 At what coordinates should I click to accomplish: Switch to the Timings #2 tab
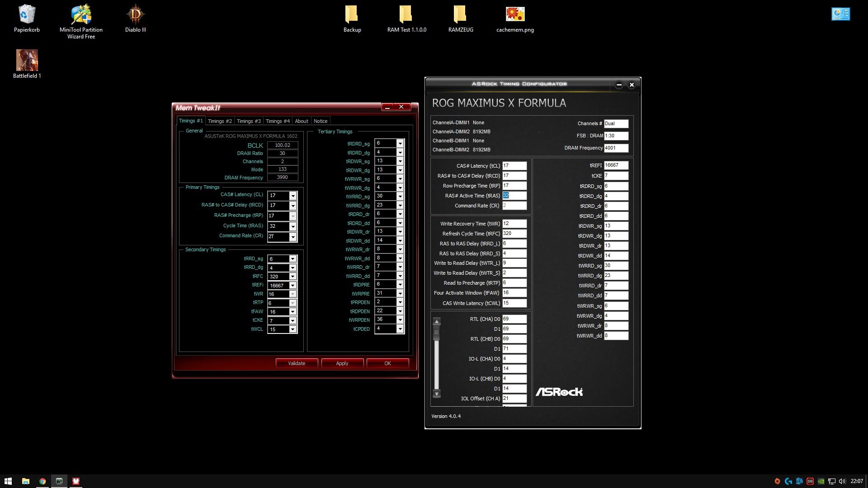[220, 121]
